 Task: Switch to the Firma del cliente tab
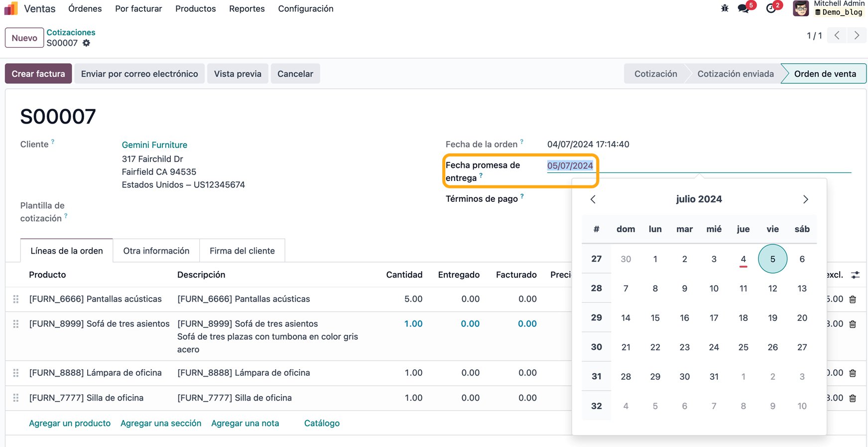point(242,251)
